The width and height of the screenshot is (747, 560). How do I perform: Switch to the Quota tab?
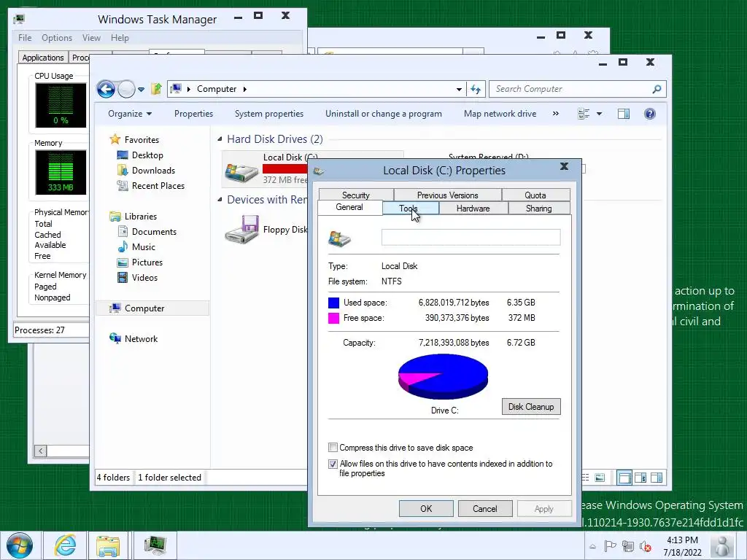click(535, 195)
